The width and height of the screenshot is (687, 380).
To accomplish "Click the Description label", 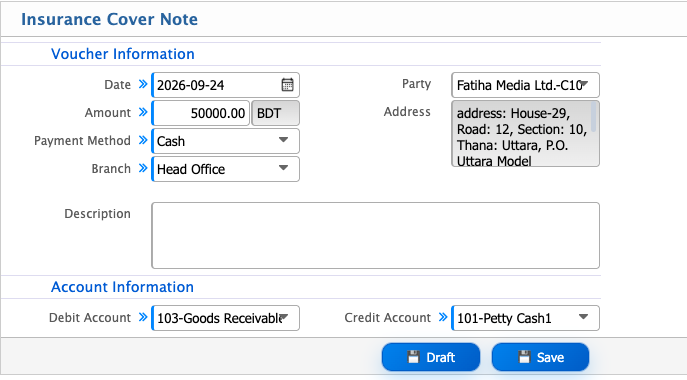I will [98, 213].
